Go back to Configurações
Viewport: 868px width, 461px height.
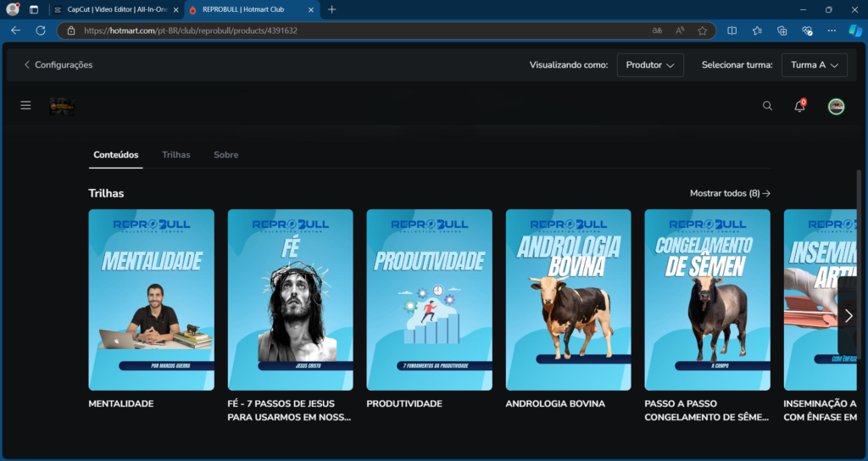pos(58,64)
